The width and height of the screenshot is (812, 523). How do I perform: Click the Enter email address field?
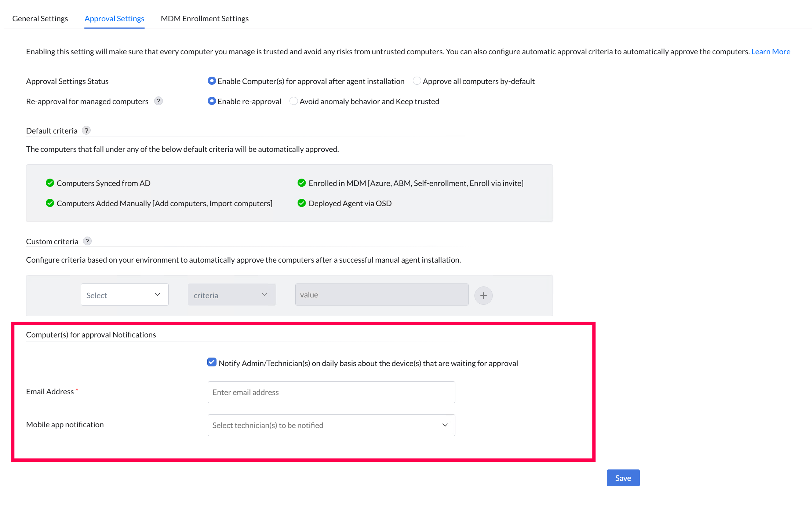(331, 392)
